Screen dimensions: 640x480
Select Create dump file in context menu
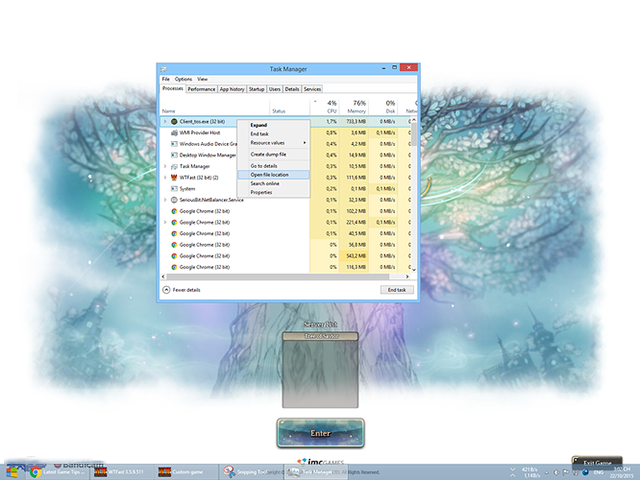tap(268, 154)
